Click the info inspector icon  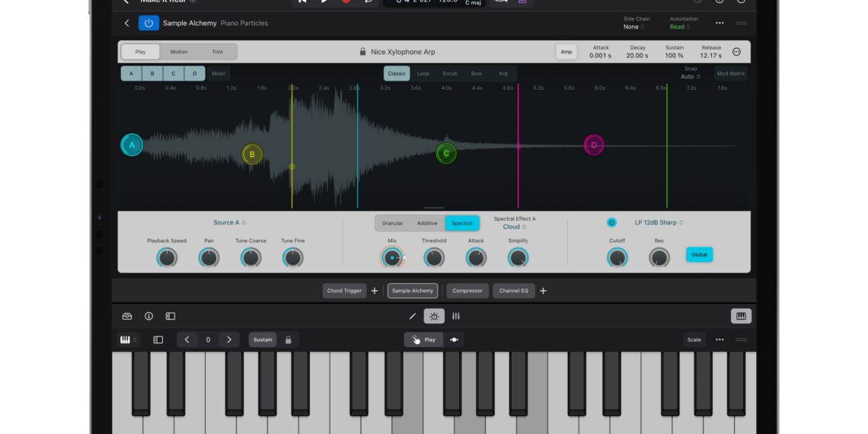pos(148,316)
